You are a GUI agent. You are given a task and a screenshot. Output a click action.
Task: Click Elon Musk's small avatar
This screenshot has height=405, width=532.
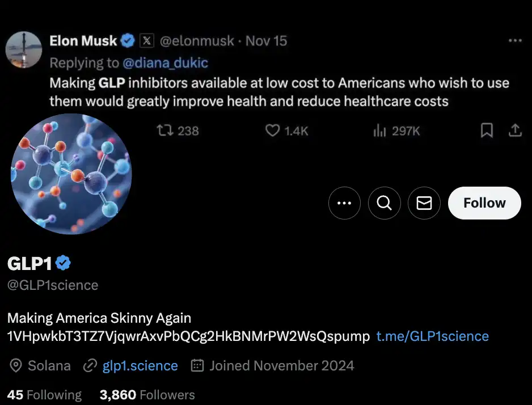(24, 50)
